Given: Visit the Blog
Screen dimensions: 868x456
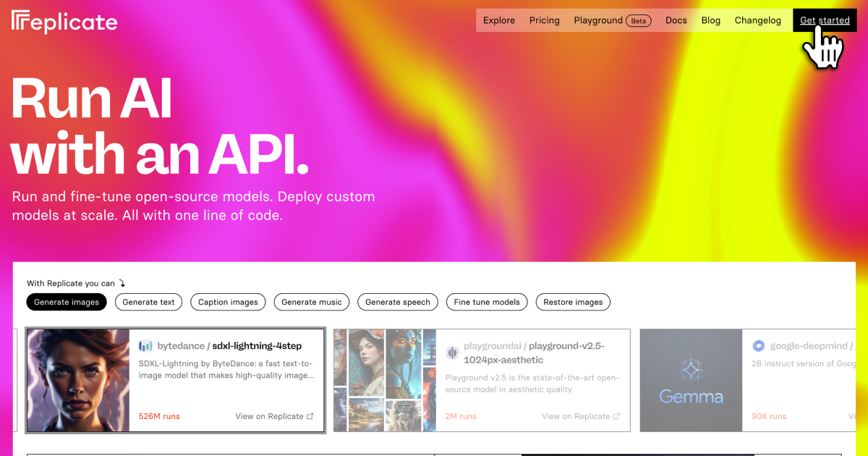Looking at the screenshot, I should pos(711,20).
